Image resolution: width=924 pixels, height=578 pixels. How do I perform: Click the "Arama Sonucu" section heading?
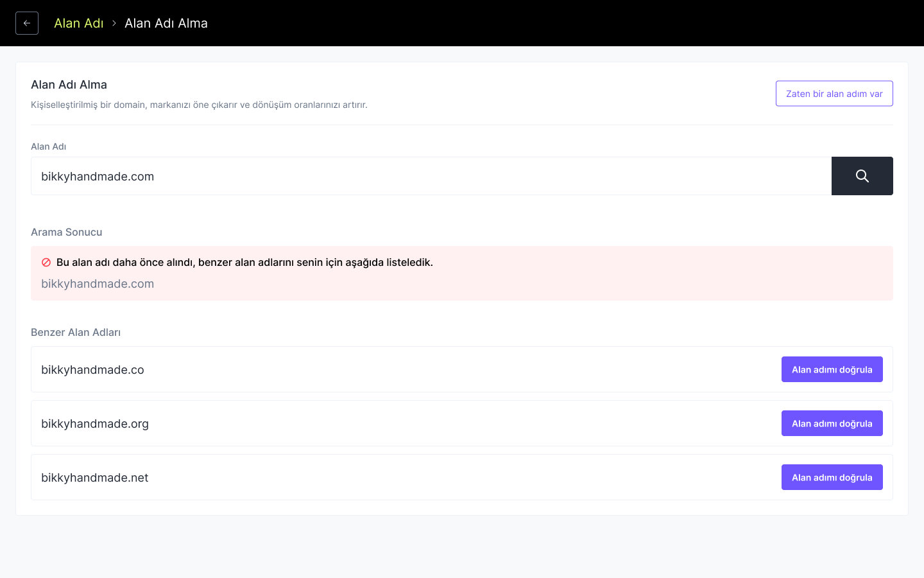pyautogui.click(x=66, y=232)
